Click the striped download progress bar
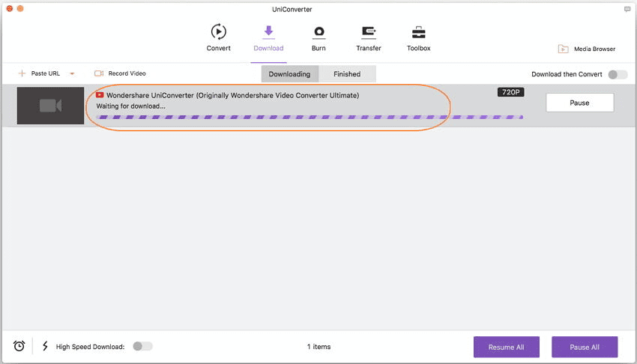 point(310,118)
